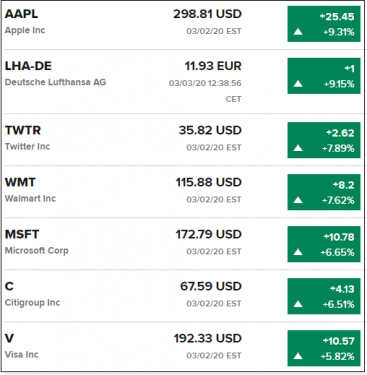
Task: Click the Visa price 192.33 USD
Action: click(207, 338)
